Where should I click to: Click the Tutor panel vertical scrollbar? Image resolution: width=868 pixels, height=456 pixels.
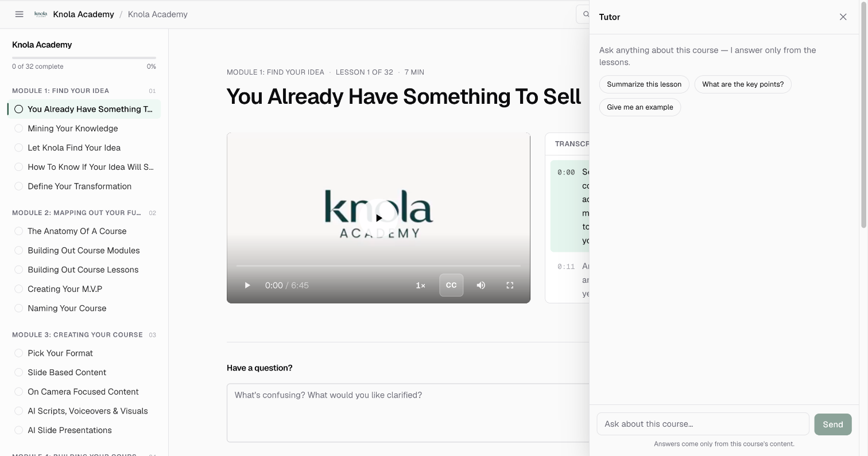pos(863,115)
